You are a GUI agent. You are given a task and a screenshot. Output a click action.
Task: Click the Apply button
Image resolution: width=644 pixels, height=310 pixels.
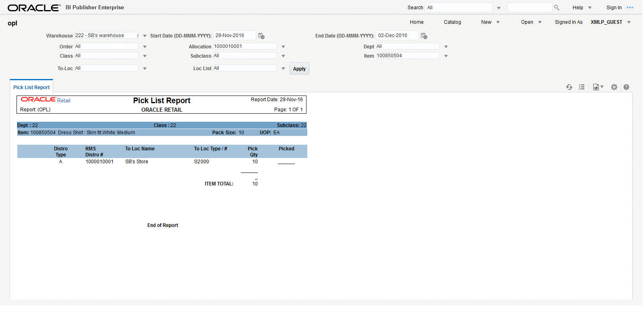[299, 69]
